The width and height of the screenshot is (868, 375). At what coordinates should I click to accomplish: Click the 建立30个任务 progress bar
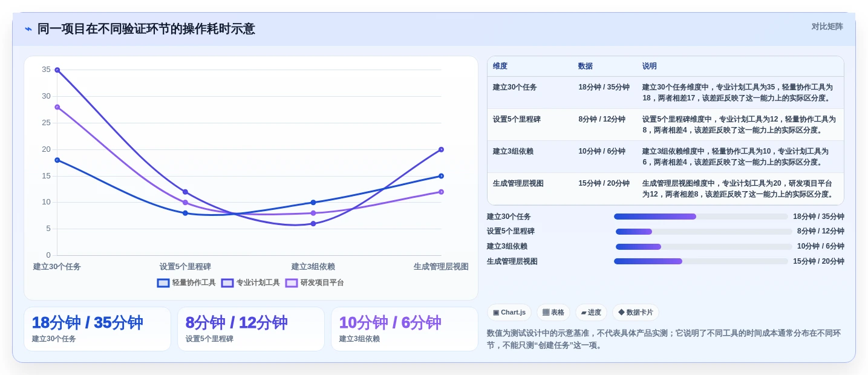click(700, 217)
